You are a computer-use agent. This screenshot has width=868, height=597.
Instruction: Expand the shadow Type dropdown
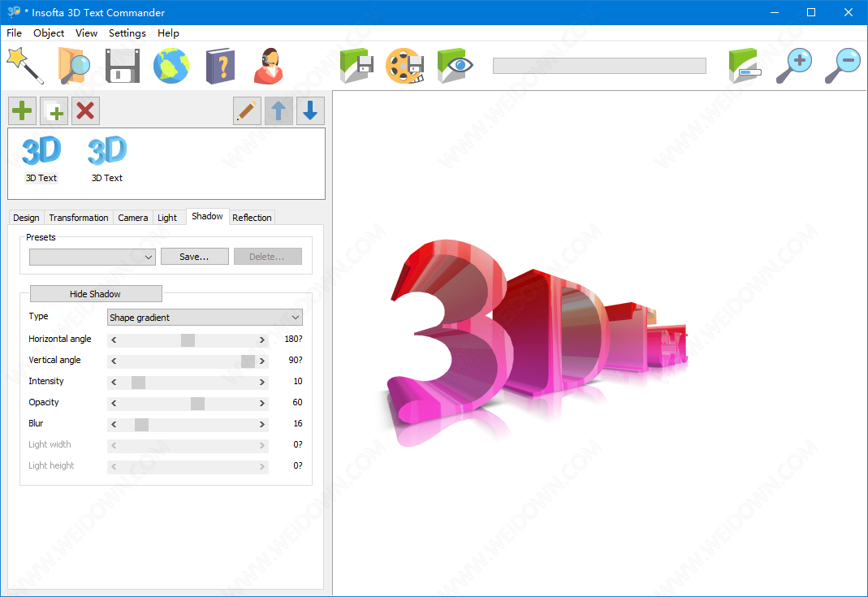click(x=205, y=318)
